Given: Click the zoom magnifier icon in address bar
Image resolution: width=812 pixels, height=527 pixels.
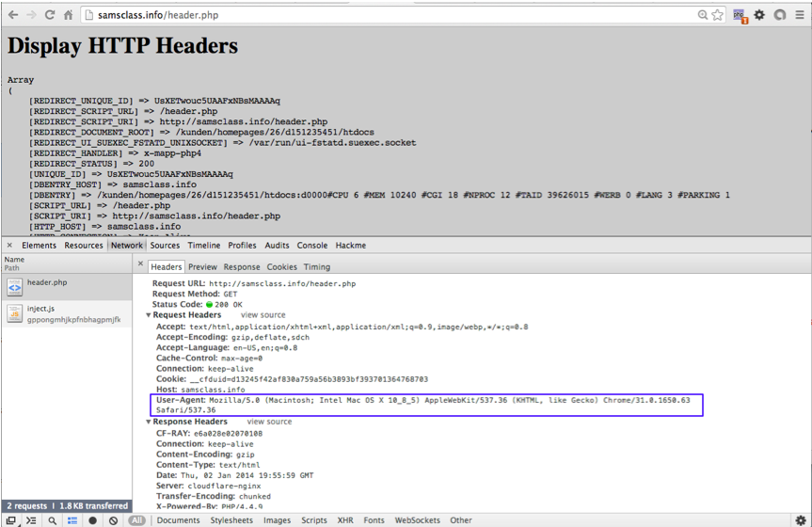Looking at the screenshot, I should (x=702, y=15).
